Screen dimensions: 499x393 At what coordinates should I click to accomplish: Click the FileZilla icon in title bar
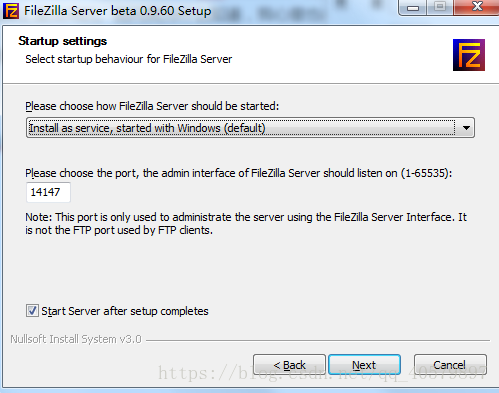(x=11, y=11)
